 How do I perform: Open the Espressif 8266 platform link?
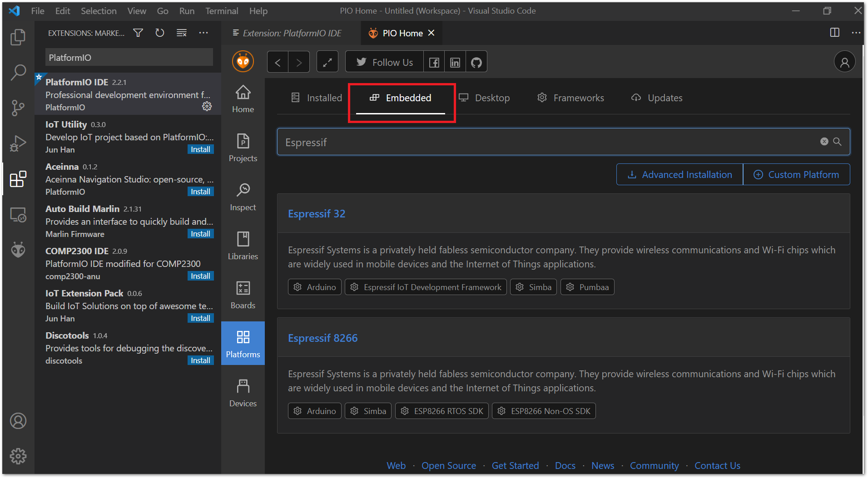[x=322, y=338]
